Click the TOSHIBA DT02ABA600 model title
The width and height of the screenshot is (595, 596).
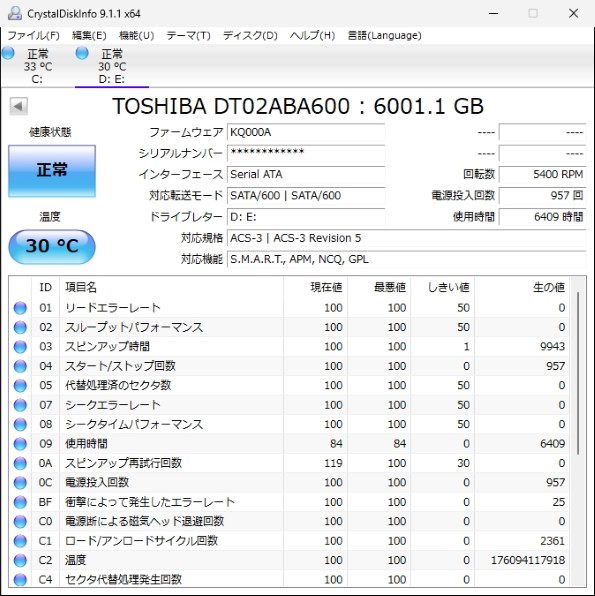[298, 106]
